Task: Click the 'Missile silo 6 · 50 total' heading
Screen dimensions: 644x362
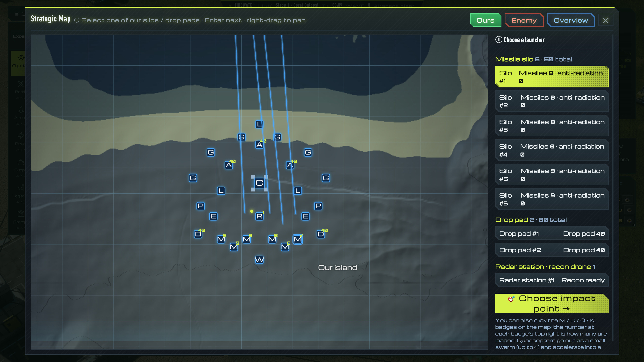Action: 533,59
